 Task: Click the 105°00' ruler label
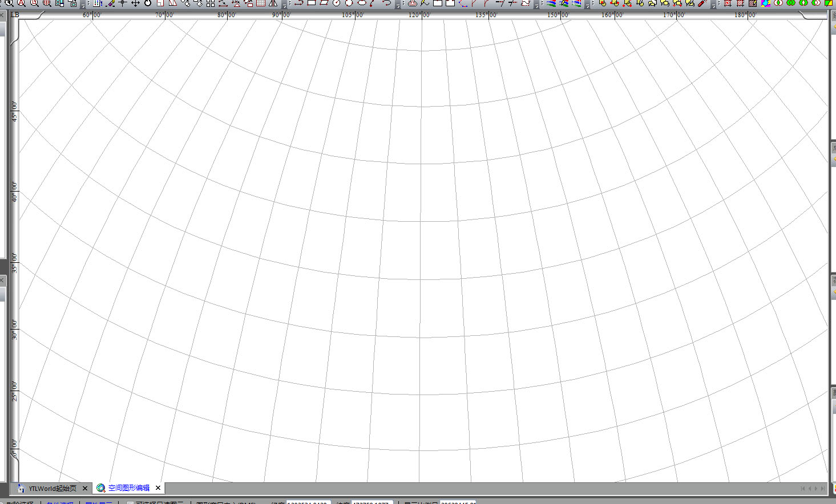point(353,15)
